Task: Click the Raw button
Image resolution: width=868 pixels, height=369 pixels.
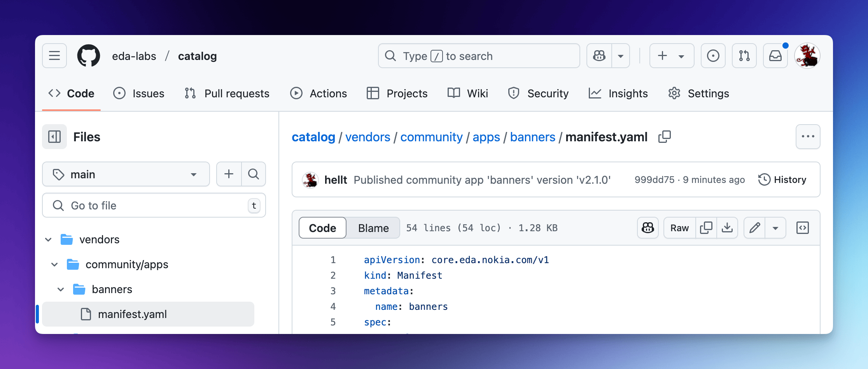Action: pyautogui.click(x=679, y=228)
